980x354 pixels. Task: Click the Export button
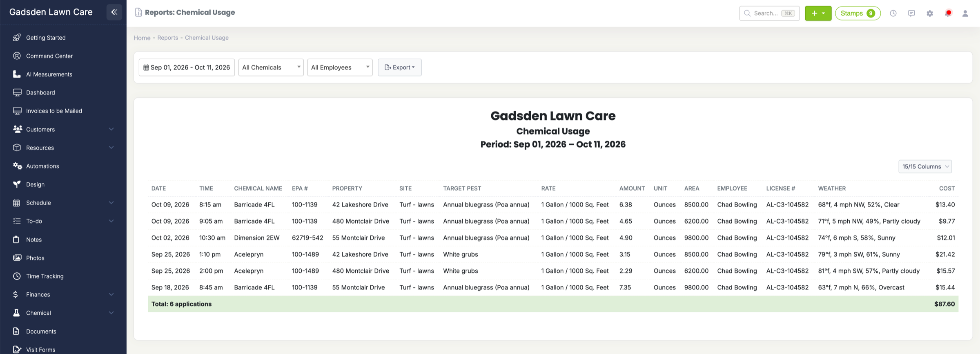coord(399,67)
